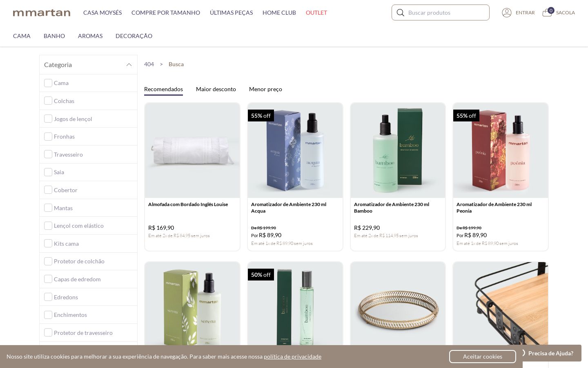Visit the OUTLET section

tap(316, 13)
